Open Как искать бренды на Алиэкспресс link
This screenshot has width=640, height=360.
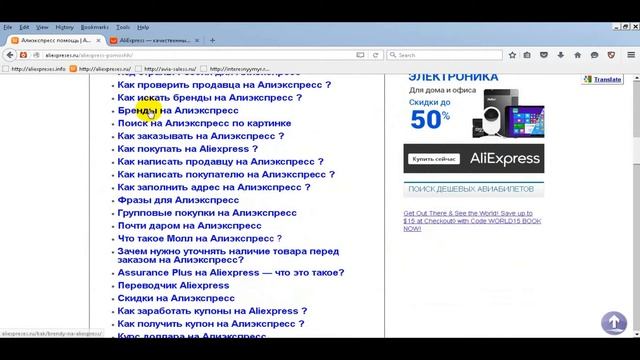click(x=210, y=98)
